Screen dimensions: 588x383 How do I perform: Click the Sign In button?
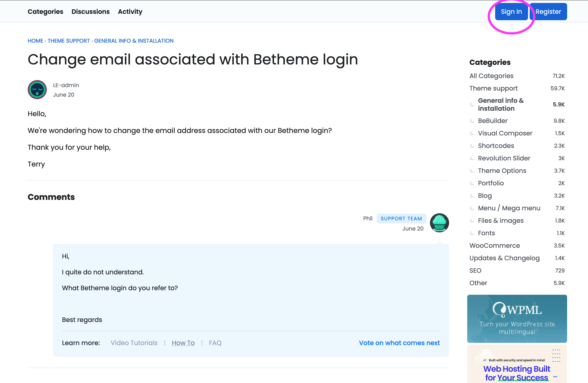click(x=511, y=12)
